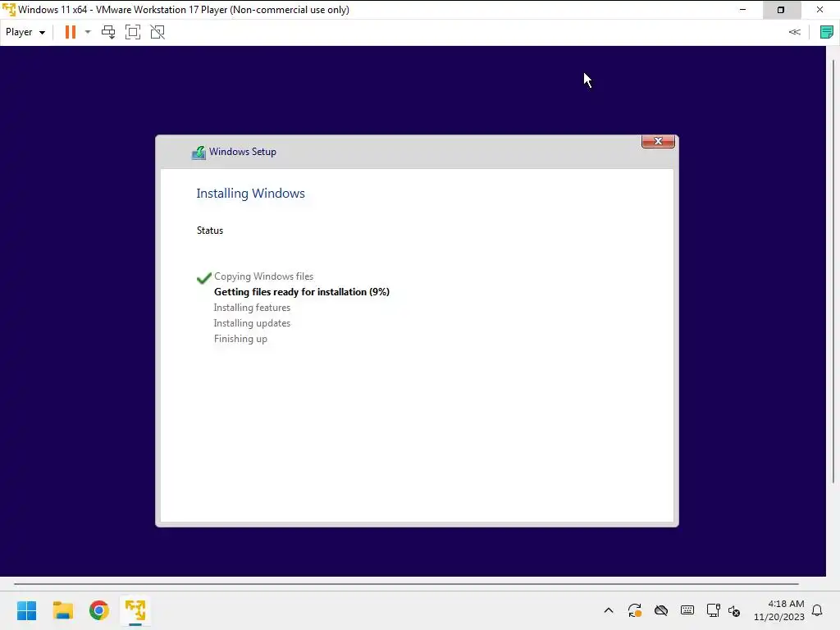Image resolution: width=840 pixels, height=630 pixels.
Task: Open the Player menu
Action: pos(25,32)
